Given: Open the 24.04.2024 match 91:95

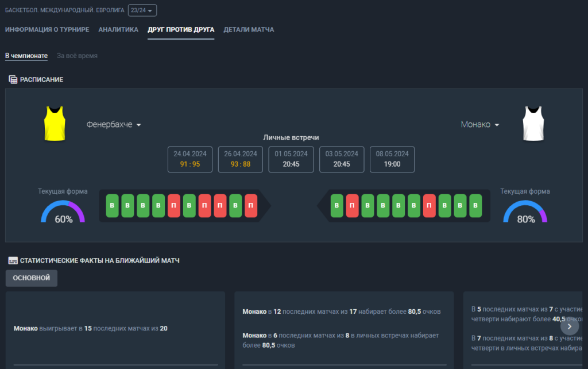Looking at the screenshot, I should [189, 159].
